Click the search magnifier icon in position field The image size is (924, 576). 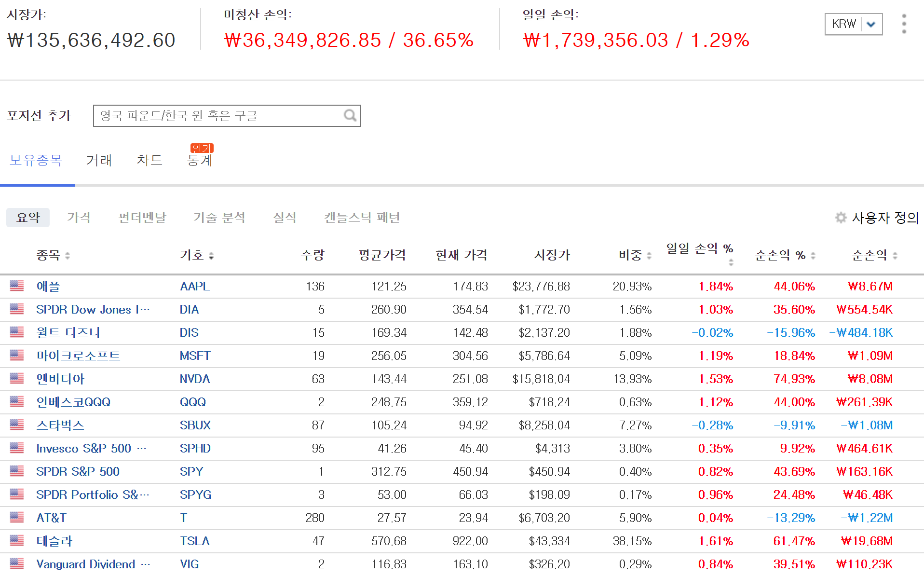[350, 116]
